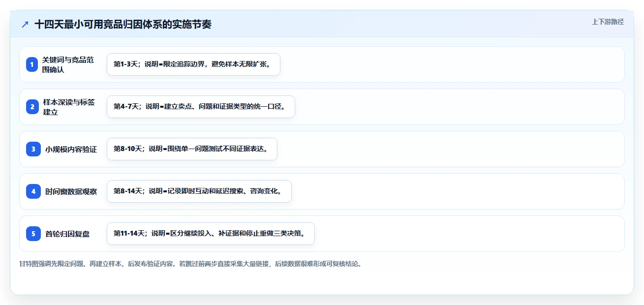Image resolution: width=644 pixels, height=305 pixels.
Task: Open the 第4-7天 description box
Action: point(201,107)
